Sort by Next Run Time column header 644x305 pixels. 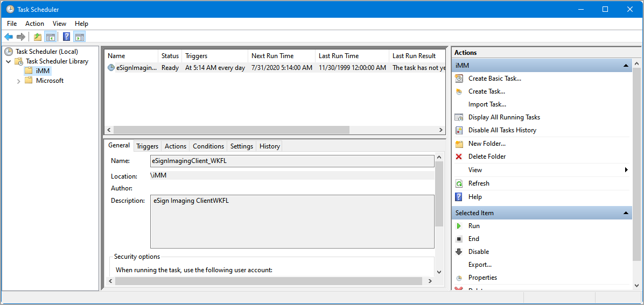tap(281, 56)
